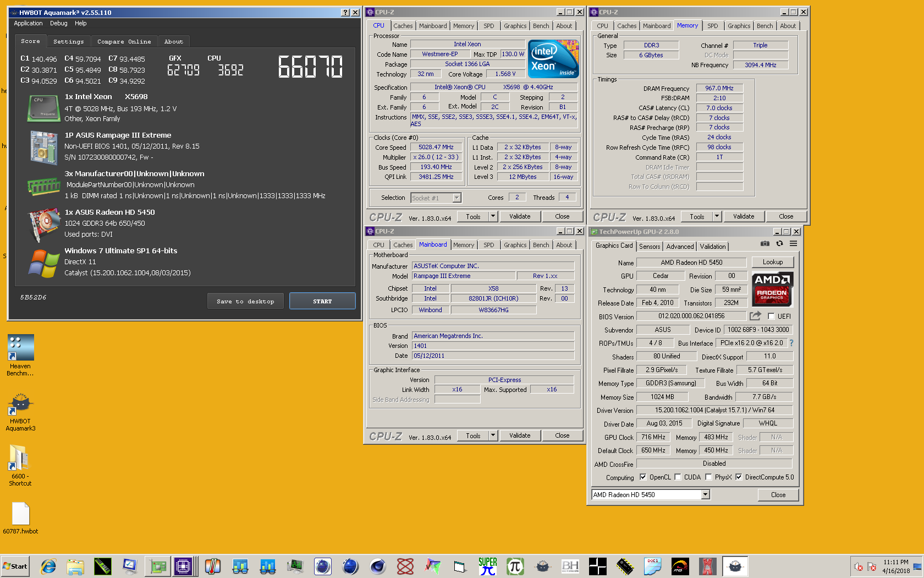The image size is (924, 578).
Task: Toggle the PhysX checkbox
Action: [x=708, y=477]
